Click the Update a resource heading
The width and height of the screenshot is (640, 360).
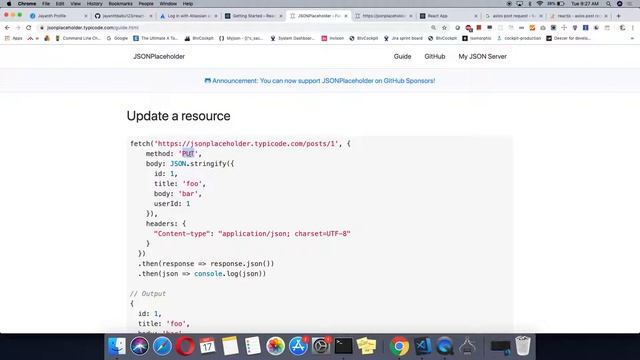tap(178, 116)
